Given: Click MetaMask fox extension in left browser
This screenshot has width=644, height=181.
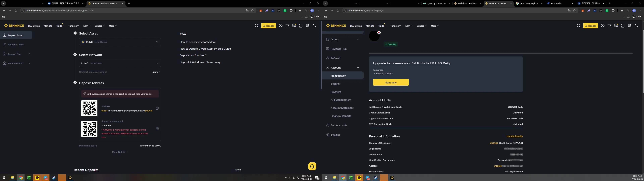Looking at the screenshot, I should coord(261,11).
